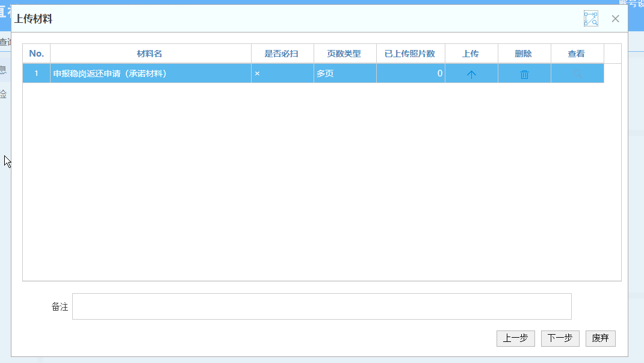Click the upload arrow icon in the first row

[471, 74]
